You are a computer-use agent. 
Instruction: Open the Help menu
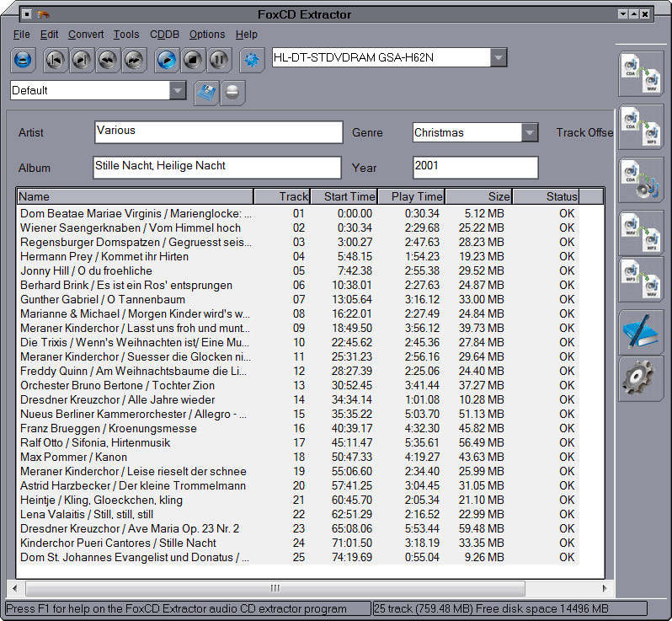pyautogui.click(x=247, y=35)
